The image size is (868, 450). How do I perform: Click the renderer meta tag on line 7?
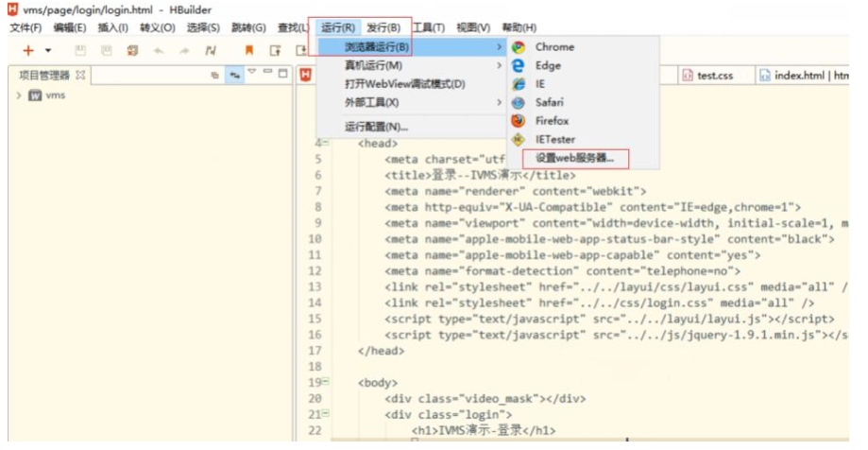[516, 191]
